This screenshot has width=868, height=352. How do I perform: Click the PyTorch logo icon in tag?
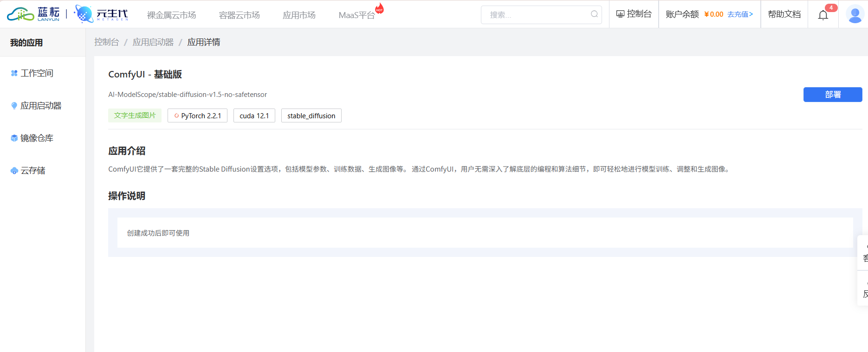[x=176, y=116]
